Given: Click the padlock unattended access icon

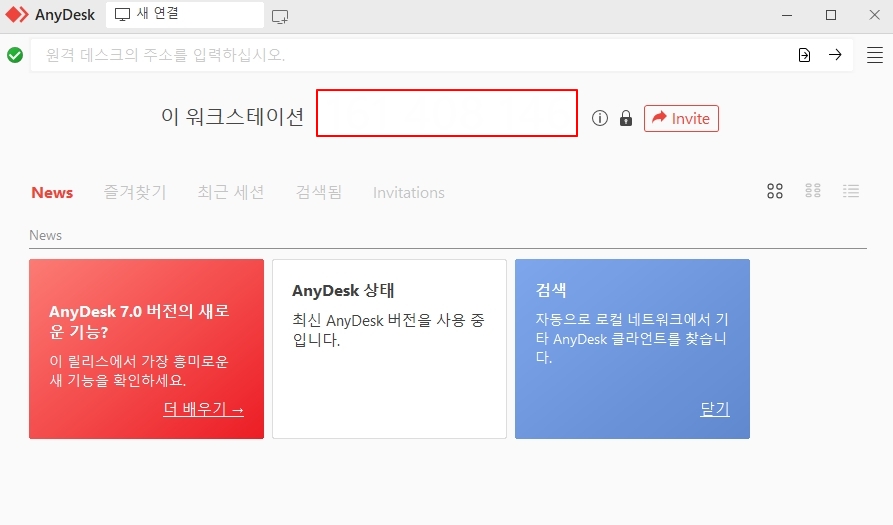Looking at the screenshot, I should [626, 118].
